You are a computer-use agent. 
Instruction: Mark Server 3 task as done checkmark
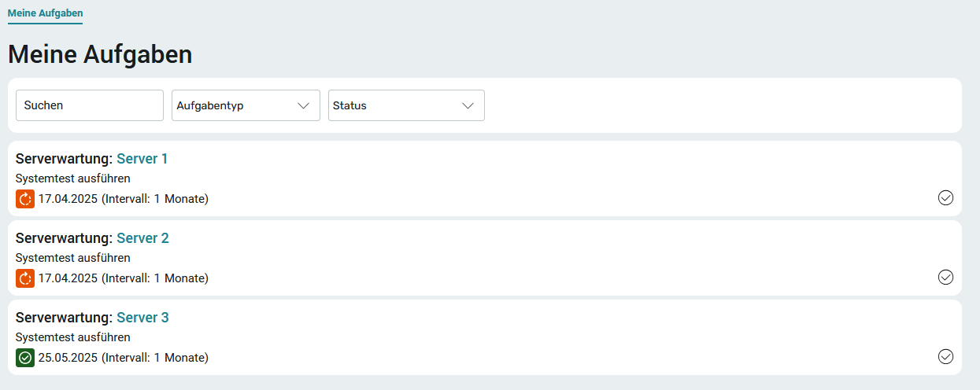click(x=945, y=357)
